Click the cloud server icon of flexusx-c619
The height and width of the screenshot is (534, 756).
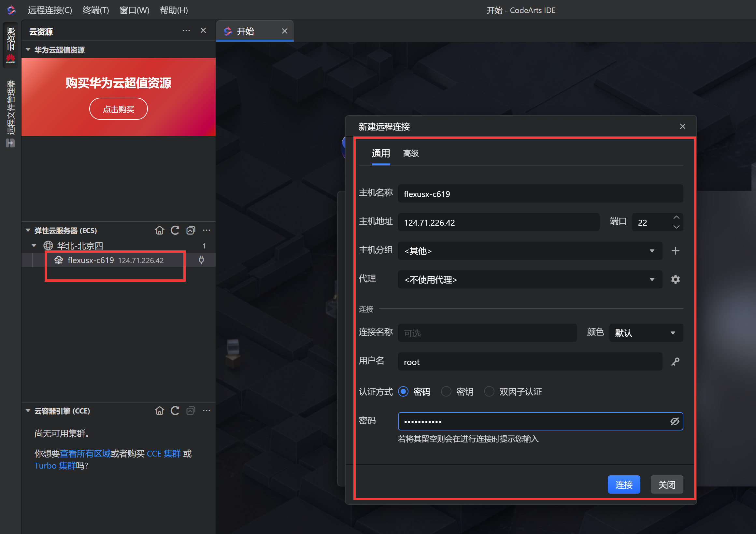[x=59, y=260]
